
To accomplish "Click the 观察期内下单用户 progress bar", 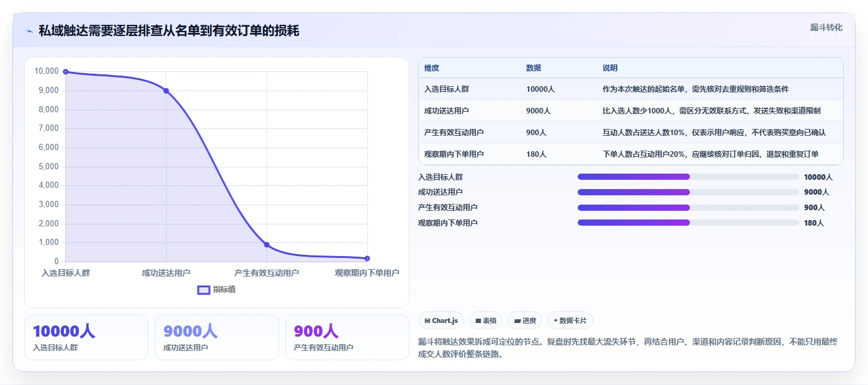I will click(x=688, y=223).
